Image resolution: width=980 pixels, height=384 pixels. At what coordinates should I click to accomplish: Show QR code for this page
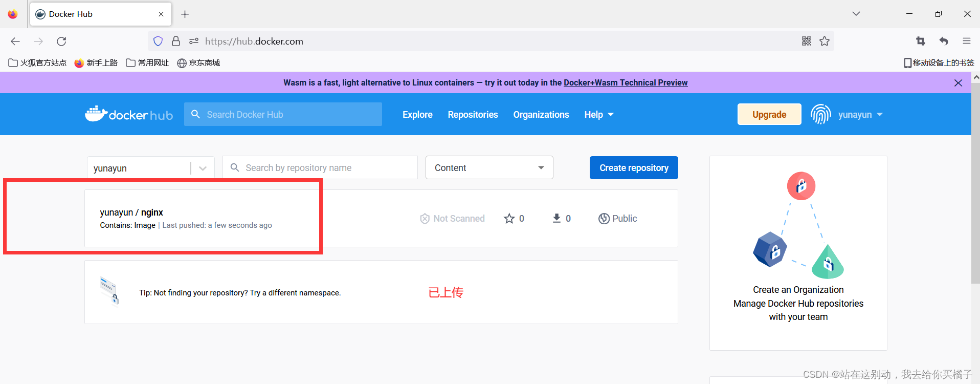pyautogui.click(x=807, y=41)
